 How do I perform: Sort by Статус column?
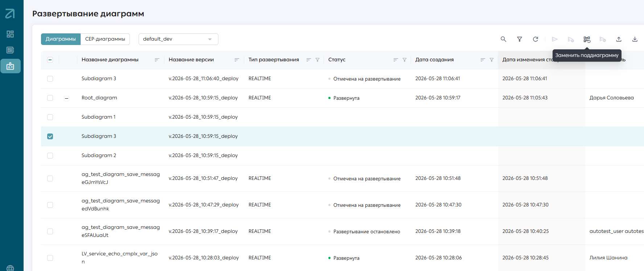(395, 60)
